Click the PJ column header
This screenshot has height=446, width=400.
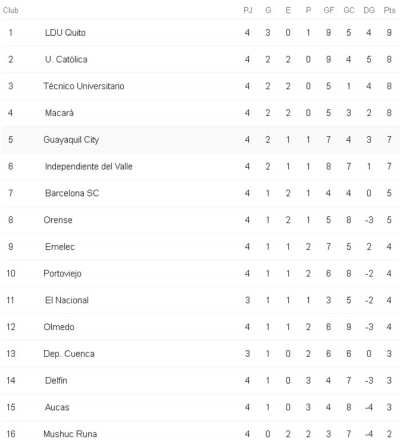247,10
